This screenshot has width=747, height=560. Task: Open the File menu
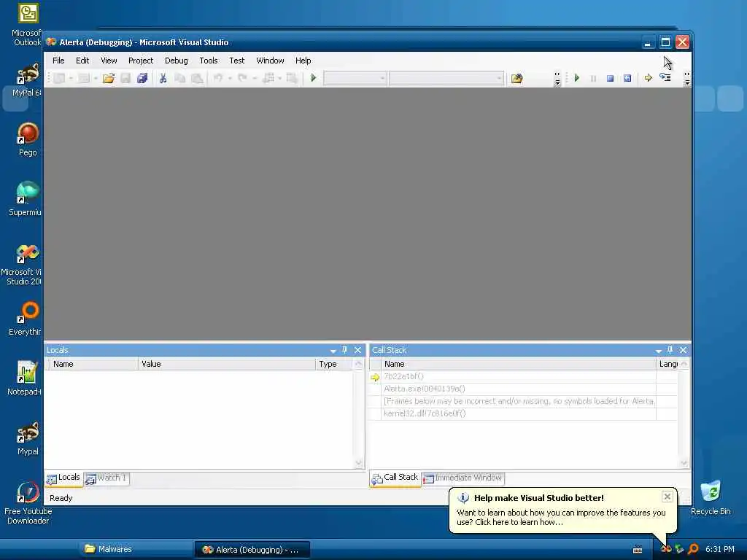pos(58,61)
